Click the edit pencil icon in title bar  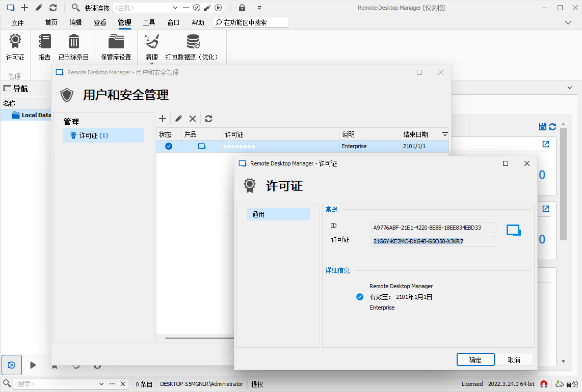click(39, 8)
